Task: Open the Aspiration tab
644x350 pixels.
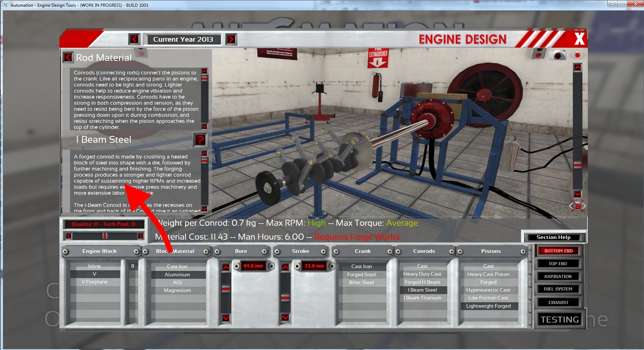Action: tap(558, 277)
